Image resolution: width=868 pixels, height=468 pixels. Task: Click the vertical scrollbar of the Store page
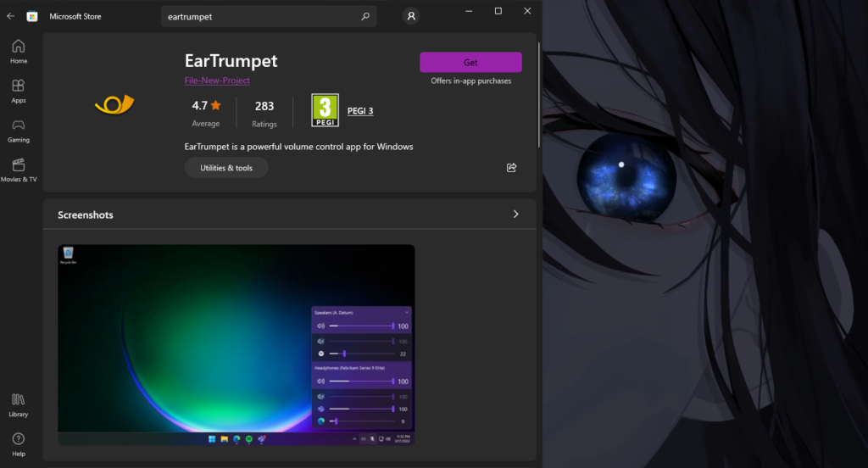tap(538, 94)
